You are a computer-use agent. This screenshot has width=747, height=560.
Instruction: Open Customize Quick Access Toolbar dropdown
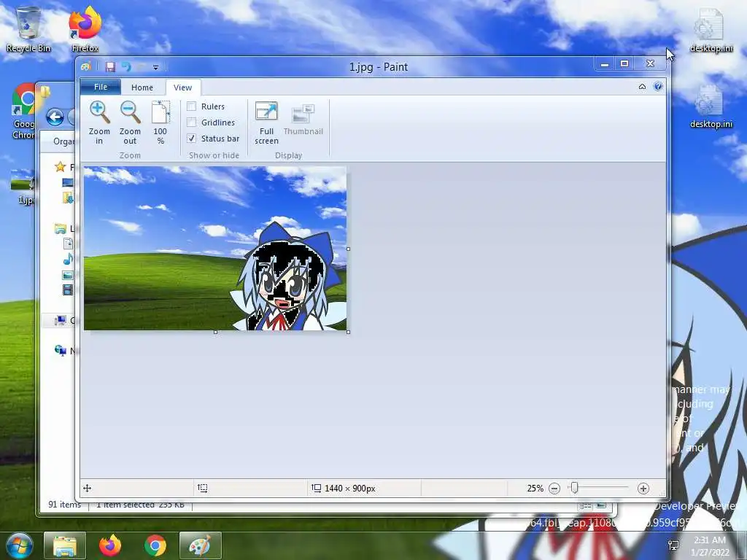(156, 67)
